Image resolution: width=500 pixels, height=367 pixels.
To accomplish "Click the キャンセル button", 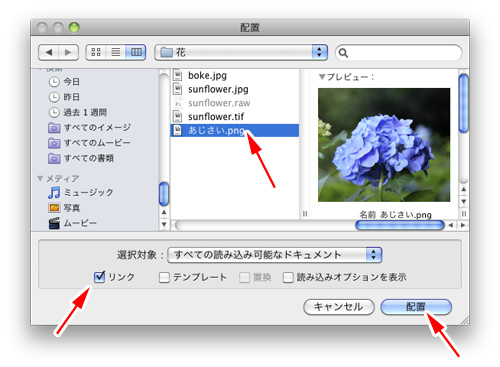I will 339,307.
